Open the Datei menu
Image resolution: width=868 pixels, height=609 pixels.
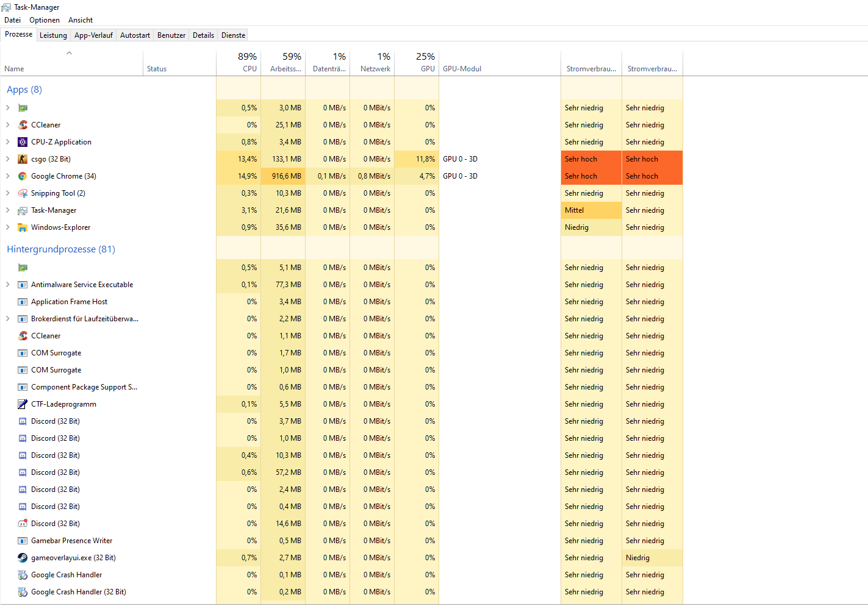tap(12, 20)
